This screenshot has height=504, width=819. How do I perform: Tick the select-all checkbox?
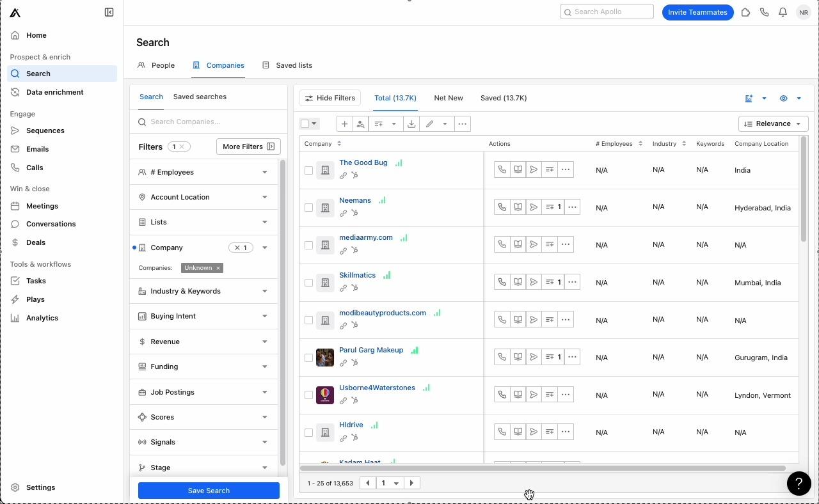click(x=305, y=124)
